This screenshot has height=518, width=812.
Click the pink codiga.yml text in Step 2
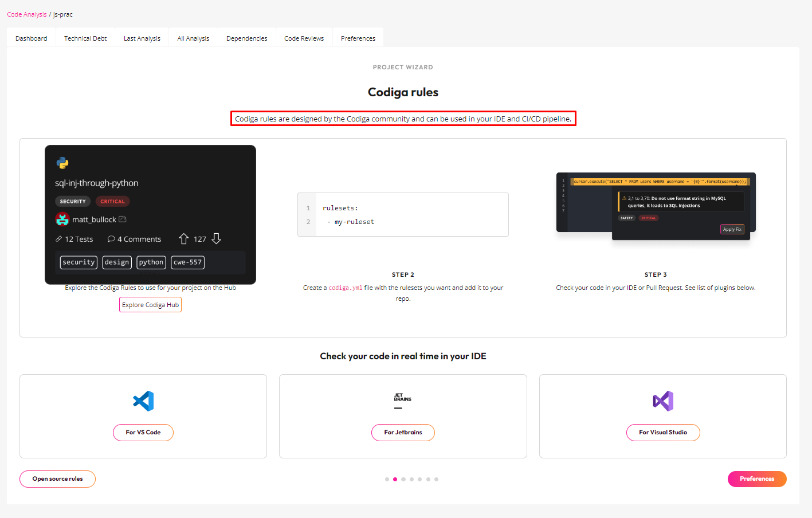pyautogui.click(x=346, y=288)
